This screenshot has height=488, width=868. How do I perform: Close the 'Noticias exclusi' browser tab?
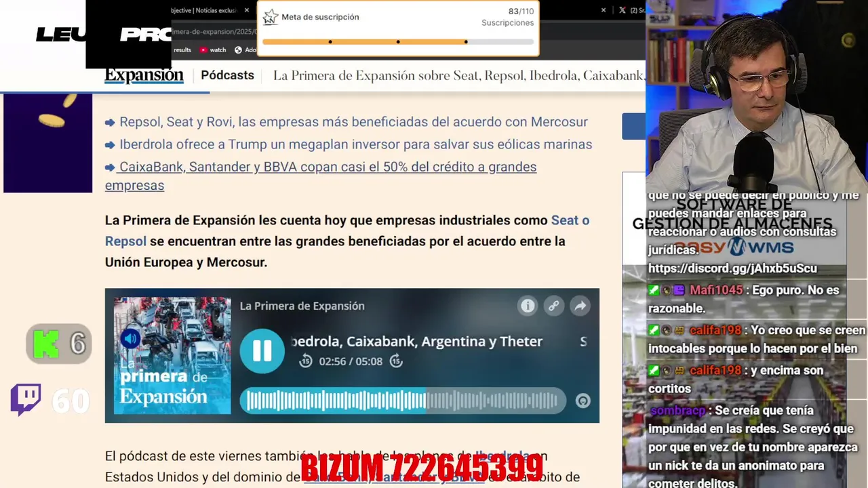click(x=247, y=10)
